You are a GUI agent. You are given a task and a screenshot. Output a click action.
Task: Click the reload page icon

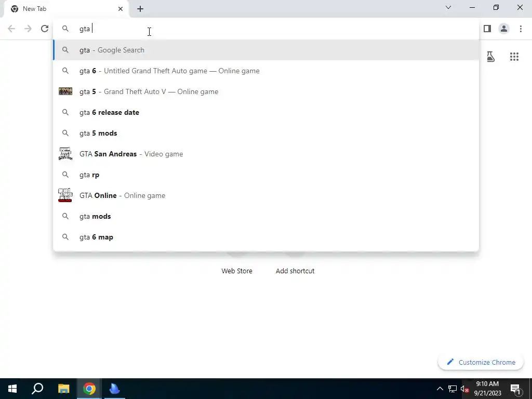pyautogui.click(x=45, y=29)
